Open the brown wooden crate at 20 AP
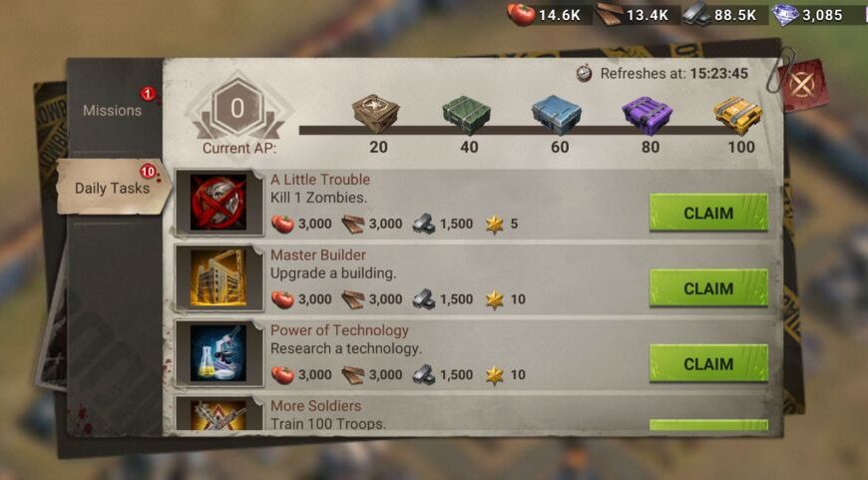The width and height of the screenshot is (868, 480). pos(376,114)
